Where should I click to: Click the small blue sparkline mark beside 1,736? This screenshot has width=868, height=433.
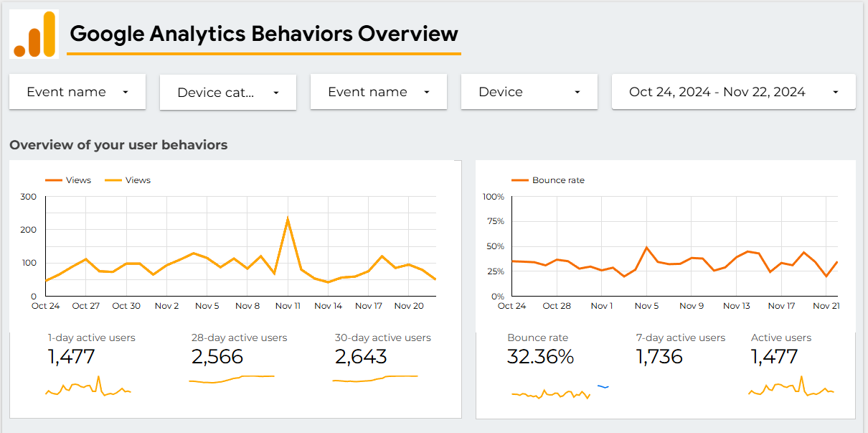tap(603, 387)
